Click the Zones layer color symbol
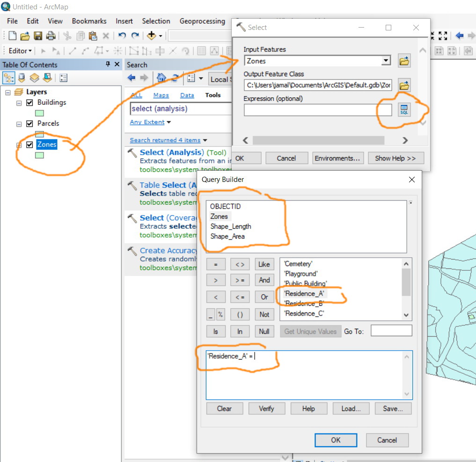The image size is (476, 462). point(39,155)
